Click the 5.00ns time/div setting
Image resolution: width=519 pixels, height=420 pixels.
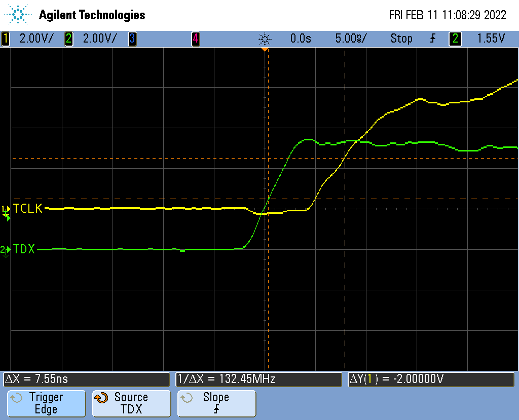(x=351, y=39)
